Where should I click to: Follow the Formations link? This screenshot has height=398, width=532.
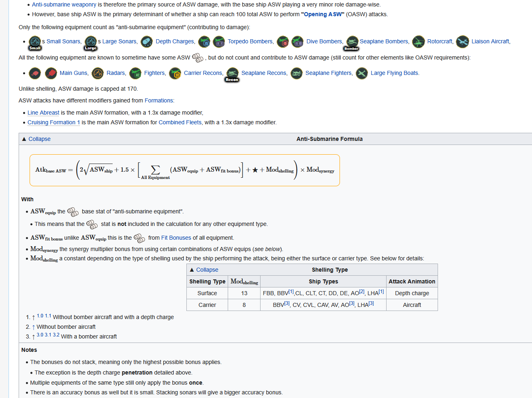[x=159, y=100]
